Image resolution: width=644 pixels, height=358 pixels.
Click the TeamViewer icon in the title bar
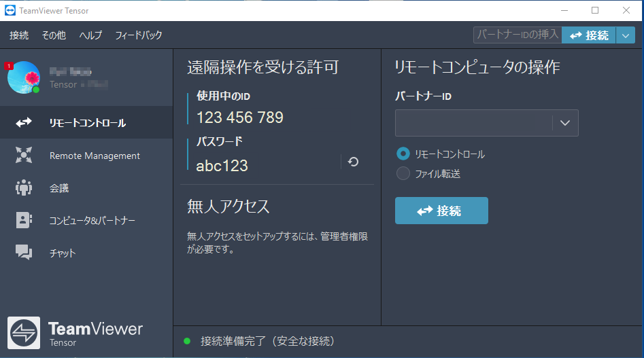pyautogui.click(x=10, y=11)
